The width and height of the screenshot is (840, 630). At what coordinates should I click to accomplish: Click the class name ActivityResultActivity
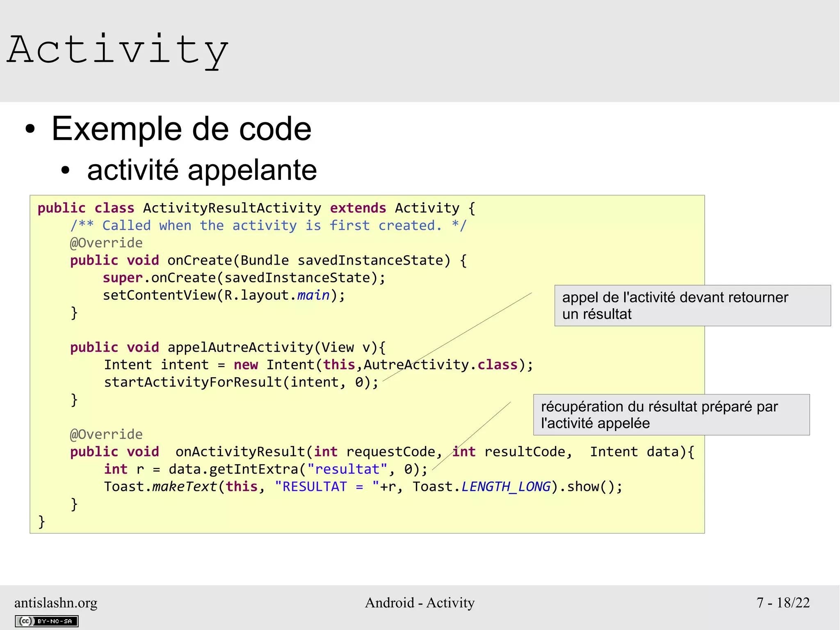pyautogui.click(x=232, y=208)
